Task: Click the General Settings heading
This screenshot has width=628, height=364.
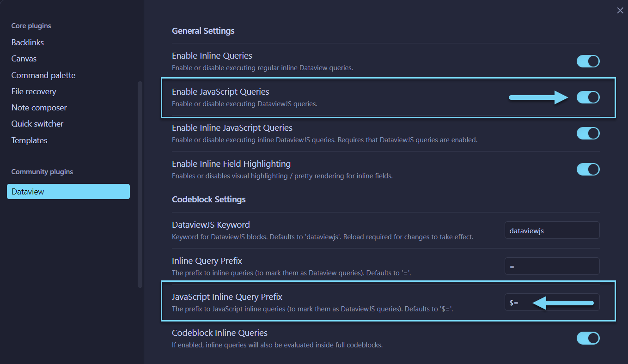Action: (203, 31)
